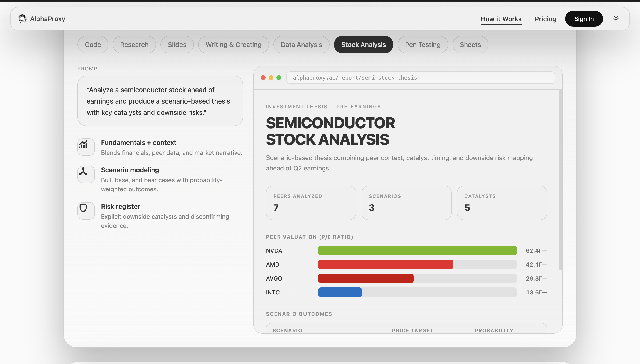Viewport: 640px width, 364px height.
Task: Click the red window dot in report preview
Action: 263,78
